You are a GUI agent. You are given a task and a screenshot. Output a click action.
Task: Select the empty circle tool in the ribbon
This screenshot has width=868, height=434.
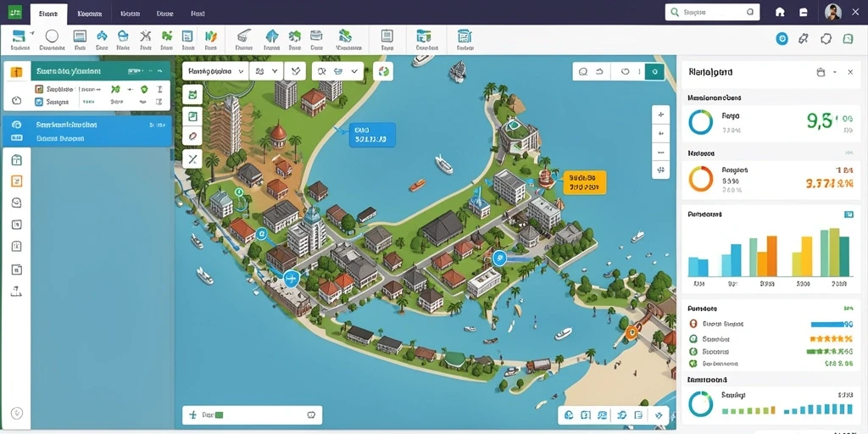tap(52, 36)
